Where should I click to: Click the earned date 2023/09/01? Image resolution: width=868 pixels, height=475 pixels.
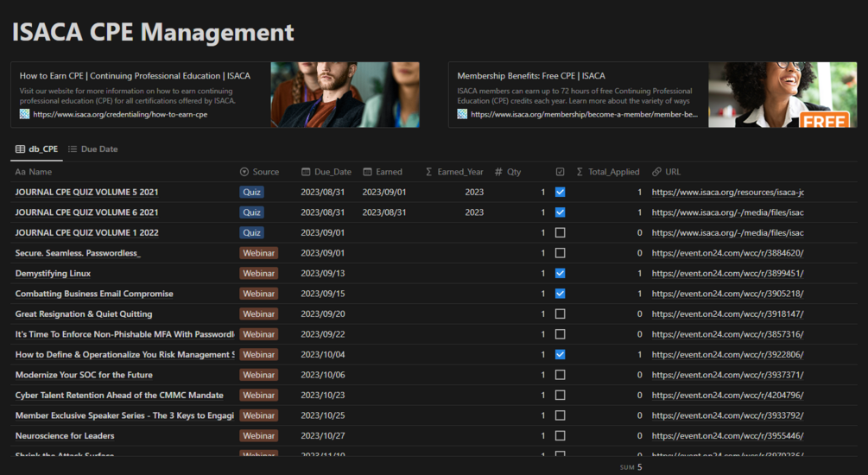tap(384, 192)
